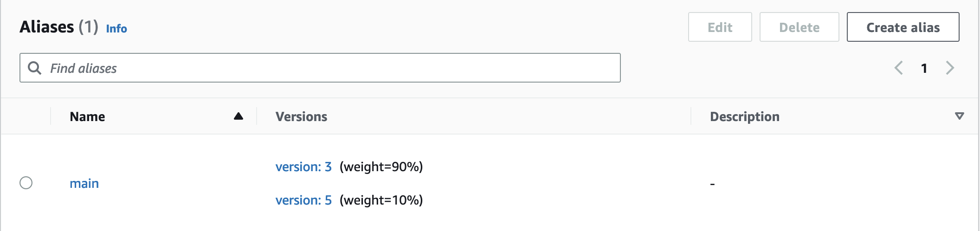Click the Versions column header

[301, 117]
